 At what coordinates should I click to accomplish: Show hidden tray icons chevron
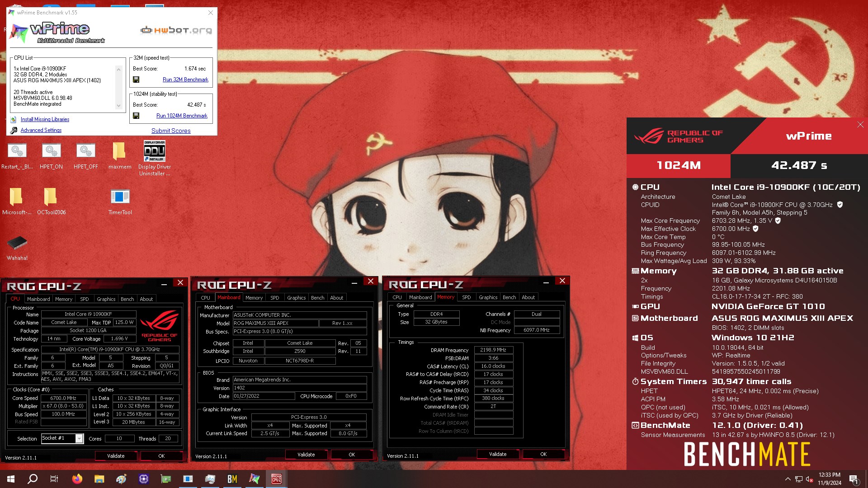tap(788, 479)
